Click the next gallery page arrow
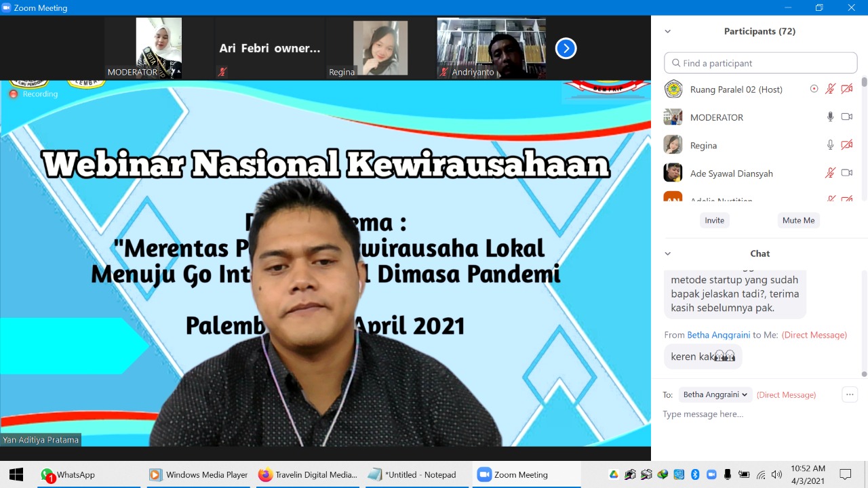 (x=566, y=48)
